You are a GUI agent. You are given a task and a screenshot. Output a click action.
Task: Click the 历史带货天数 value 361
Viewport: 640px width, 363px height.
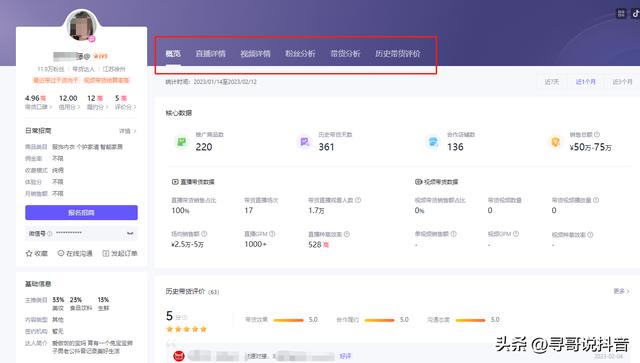click(327, 147)
